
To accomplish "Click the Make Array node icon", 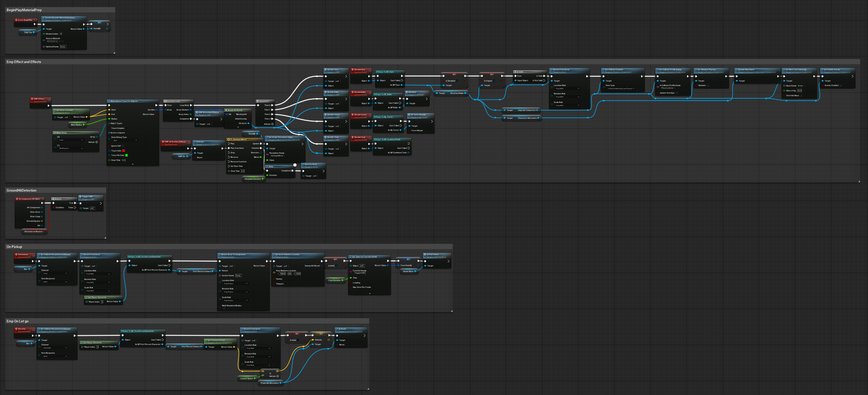I will (55, 133).
